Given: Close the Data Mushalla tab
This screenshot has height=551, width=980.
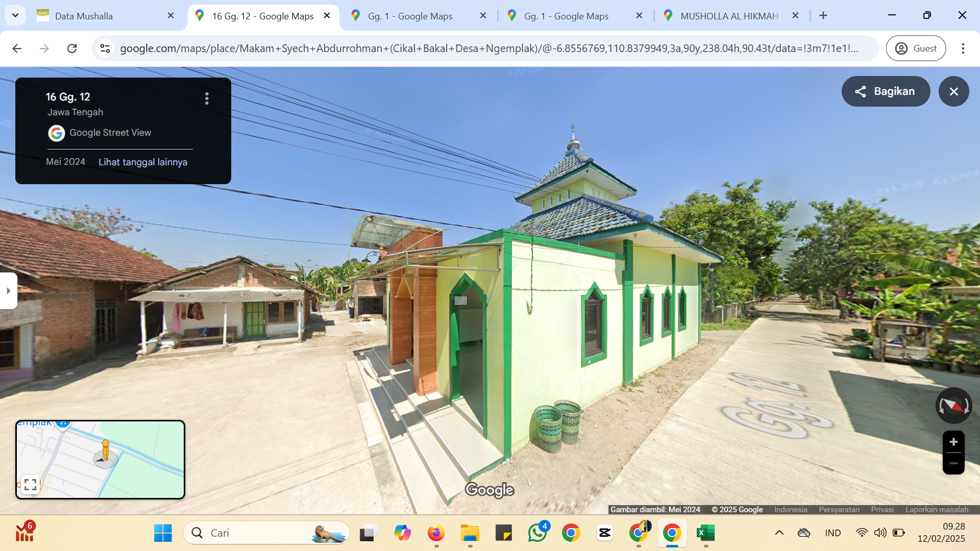Looking at the screenshot, I should (171, 16).
